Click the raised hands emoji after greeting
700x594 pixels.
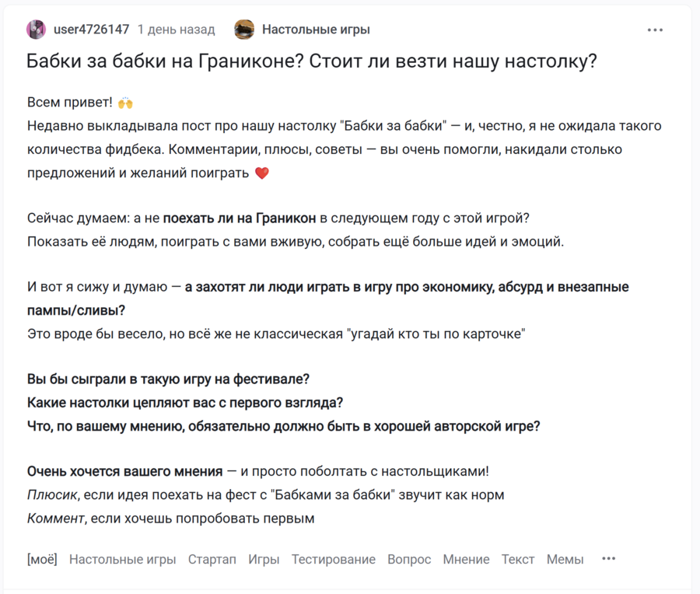click(125, 103)
